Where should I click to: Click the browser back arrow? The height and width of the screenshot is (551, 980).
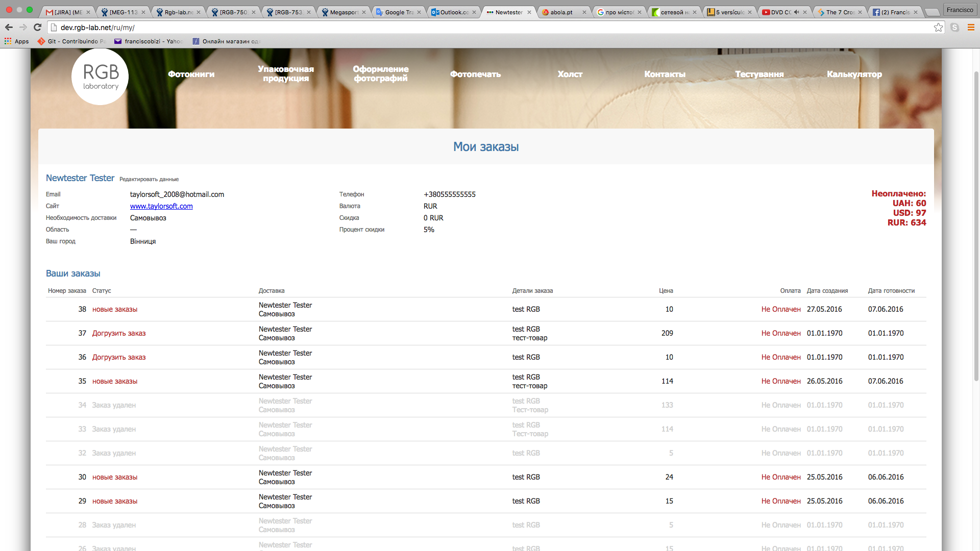click(x=9, y=28)
